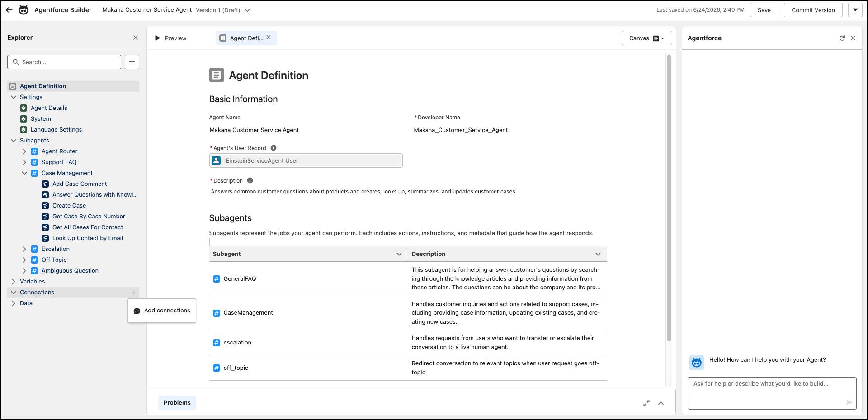Click the main canvas vertical scrollbar
The image size is (868, 420).
click(x=669, y=198)
